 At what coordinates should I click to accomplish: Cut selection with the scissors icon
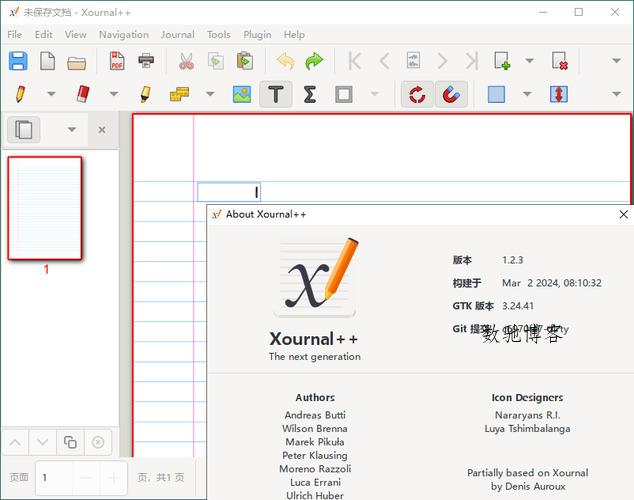pyautogui.click(x=186, y=61)
